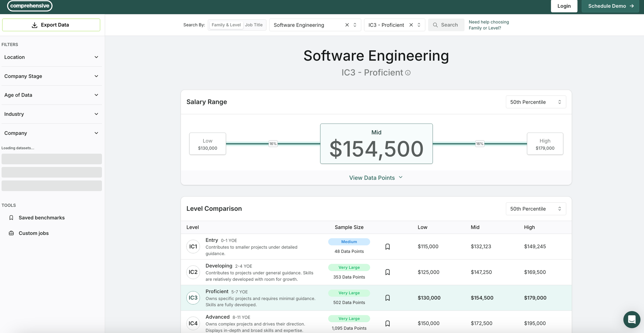The height and width of the screenshot is (333, 644).
Task: Open the chat widget bubble
Action: pyautogui.click(x=631, y=319)
